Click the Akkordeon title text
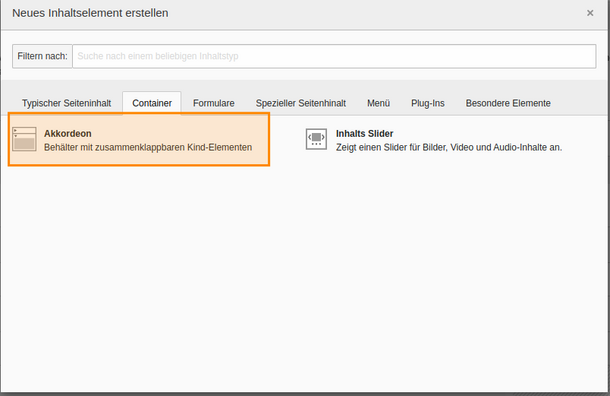The image size is (610, 396). pyautogui.click(x=68, y=133)
